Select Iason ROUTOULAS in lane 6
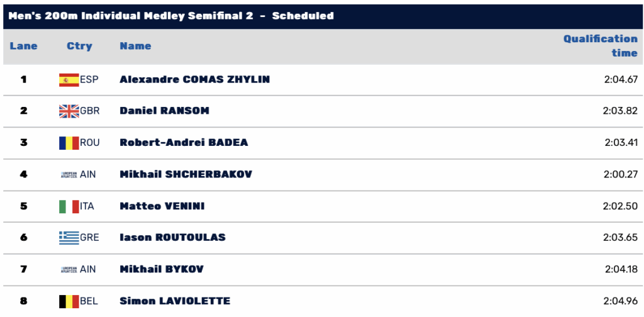This screenshot has width=644, height=317. click(172, 238)
